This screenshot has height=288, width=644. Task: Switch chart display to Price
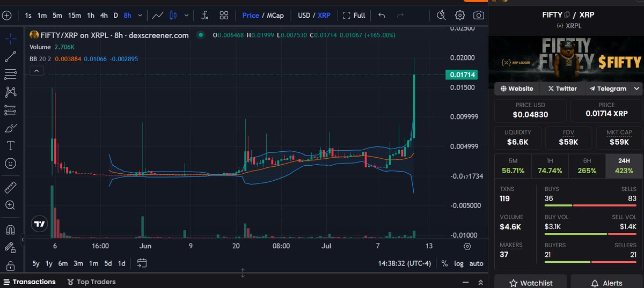(251, 16)
